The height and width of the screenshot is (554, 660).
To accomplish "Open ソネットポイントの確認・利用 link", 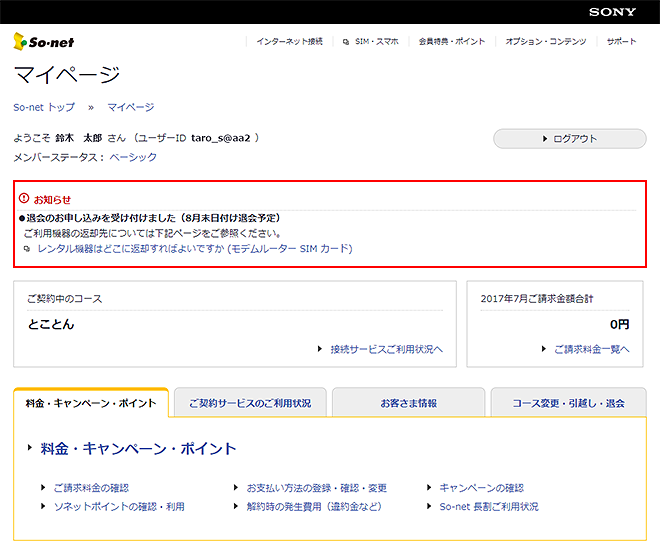I will tap(118, 507).
